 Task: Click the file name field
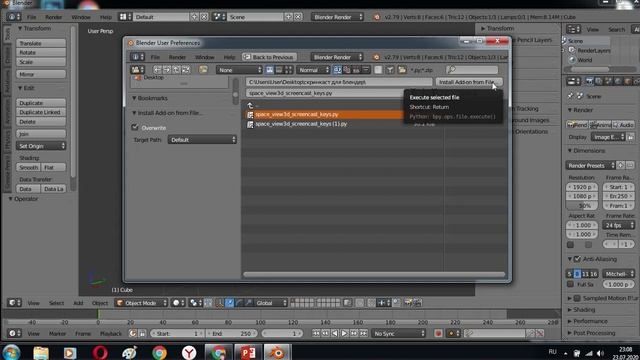(324, 93)
